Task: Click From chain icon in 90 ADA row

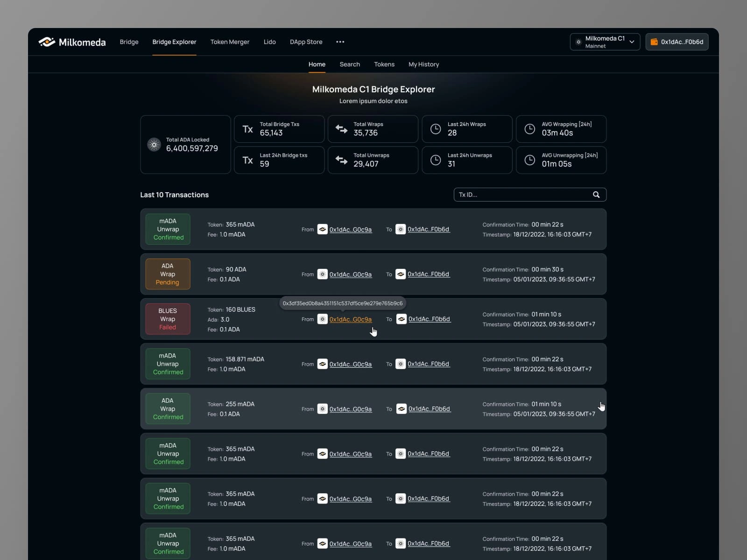Action: [322, 274]
